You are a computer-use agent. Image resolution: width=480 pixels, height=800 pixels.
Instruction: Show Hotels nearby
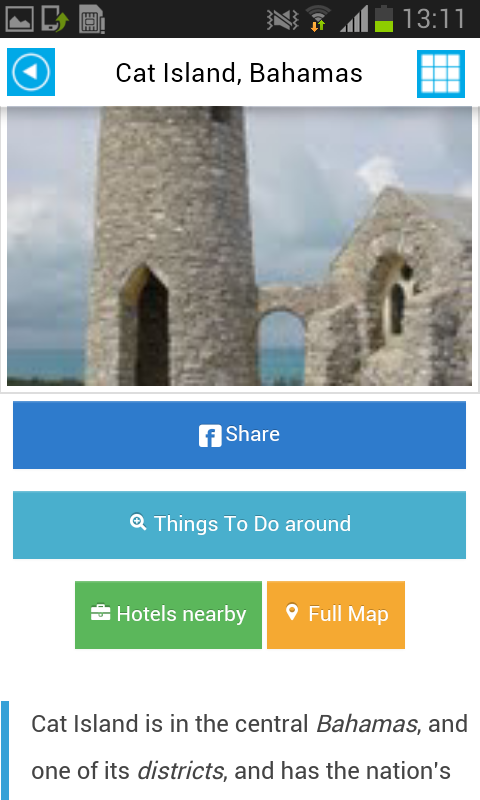tap(168, 615)
